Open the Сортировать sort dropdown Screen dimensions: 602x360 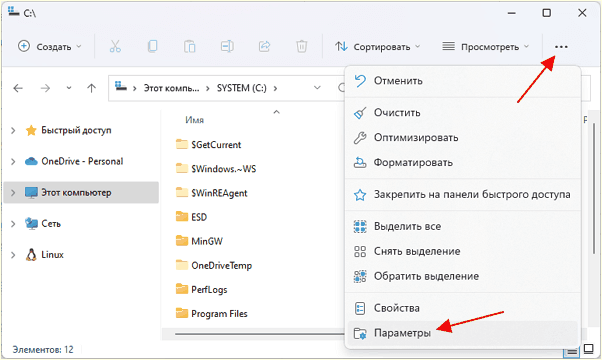378,46
